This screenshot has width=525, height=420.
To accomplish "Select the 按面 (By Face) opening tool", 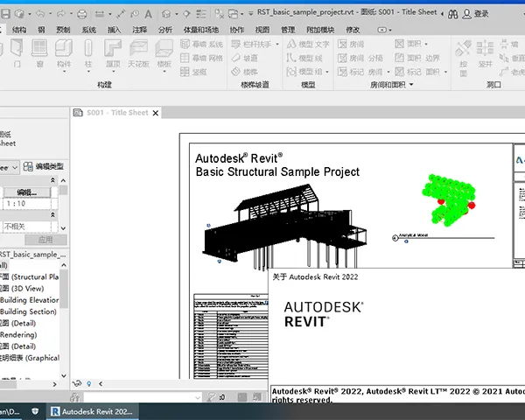I will pyautogui.click(x=464, y=58).
